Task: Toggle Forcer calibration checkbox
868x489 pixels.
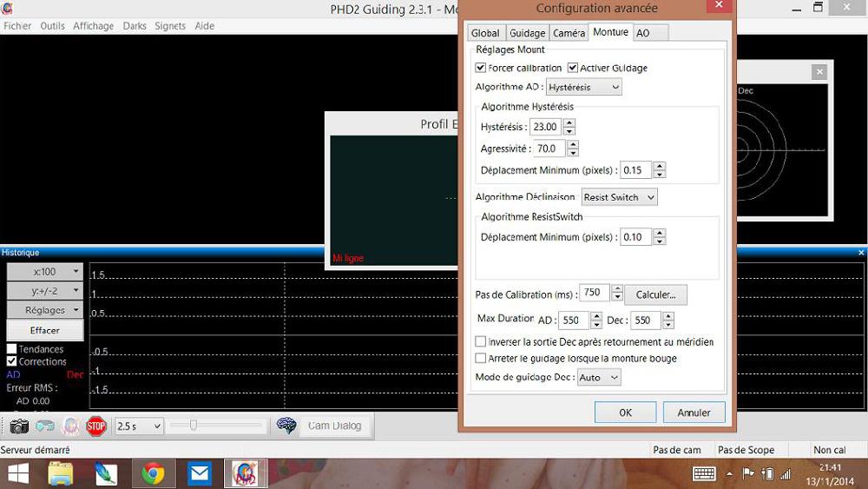Action: [481, 68]
